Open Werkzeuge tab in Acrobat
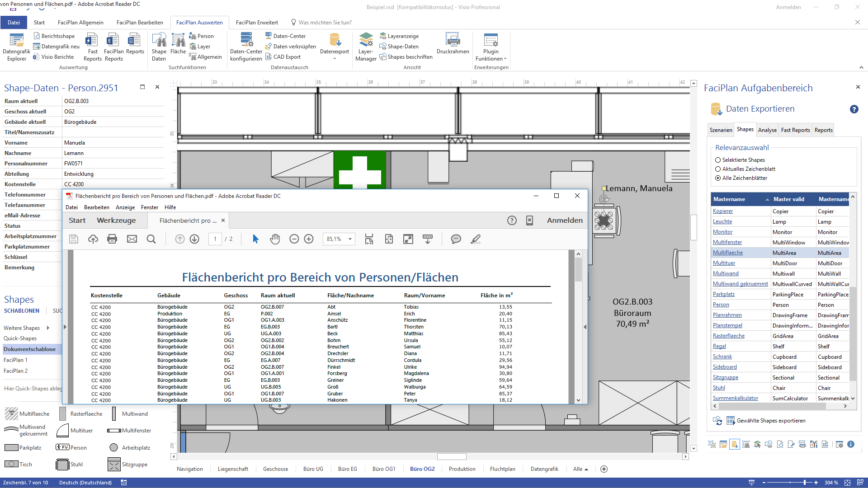This screenshot has width=868, height=488. pos(116,221)
